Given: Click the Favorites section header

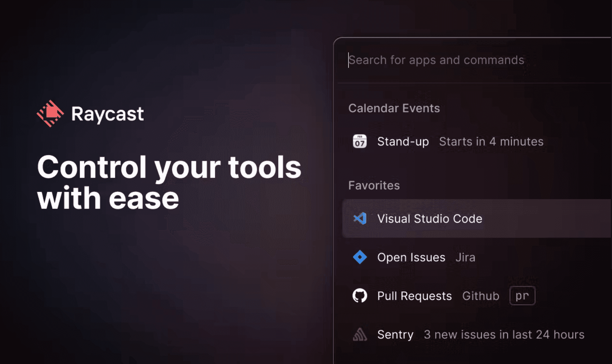Looking at the screenshot, I should 374,185.
